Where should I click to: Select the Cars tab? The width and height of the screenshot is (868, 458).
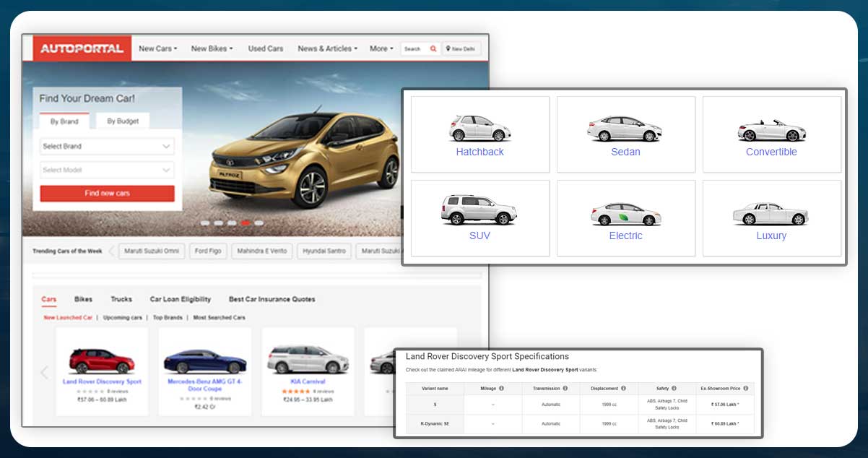coord(49,299)
